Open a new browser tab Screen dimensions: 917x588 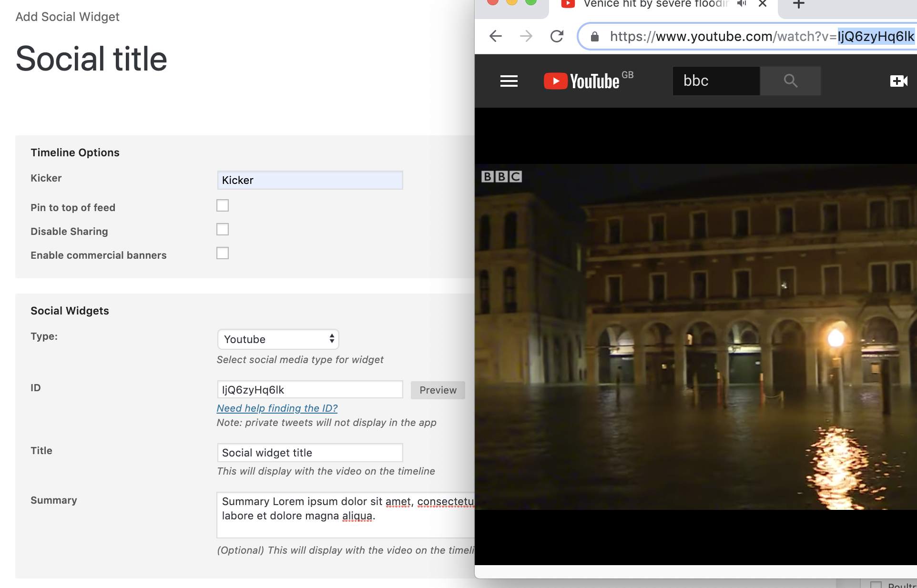(x=799, y=4)
